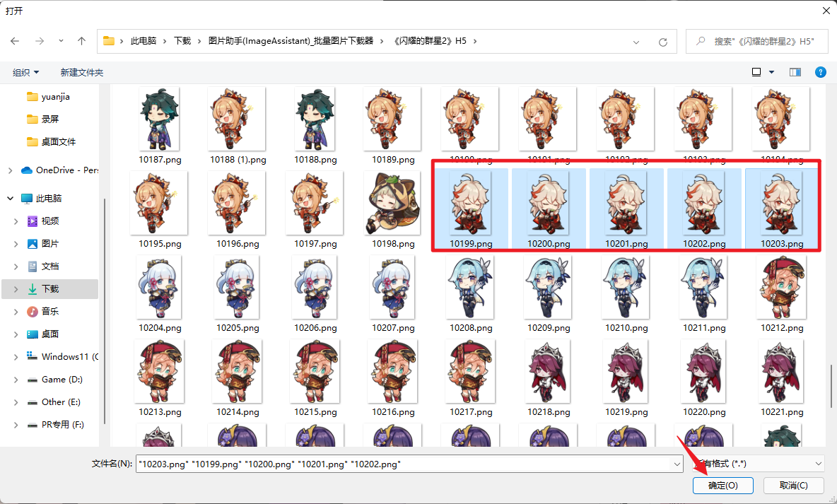
Task: Expand the 音乐 node
Action: (x=16, y=311)
